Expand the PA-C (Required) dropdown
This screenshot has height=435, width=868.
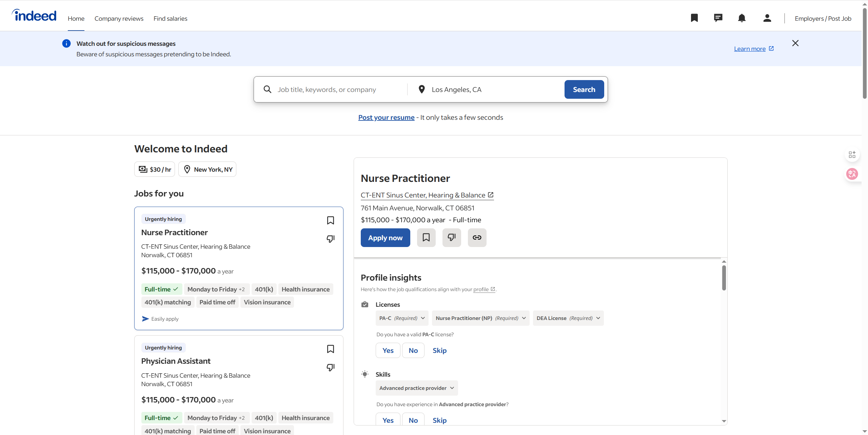(402, 318)
